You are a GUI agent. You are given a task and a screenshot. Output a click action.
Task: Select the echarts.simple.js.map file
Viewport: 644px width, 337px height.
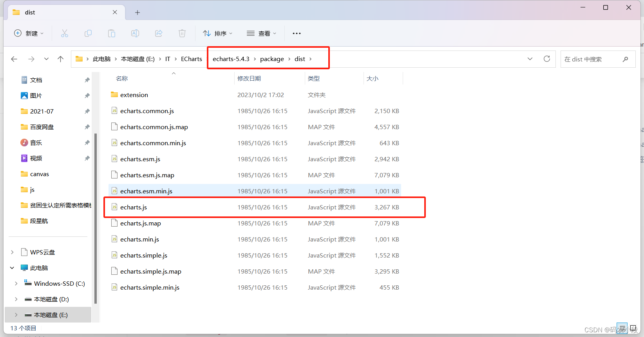click(x=255, y=271)
